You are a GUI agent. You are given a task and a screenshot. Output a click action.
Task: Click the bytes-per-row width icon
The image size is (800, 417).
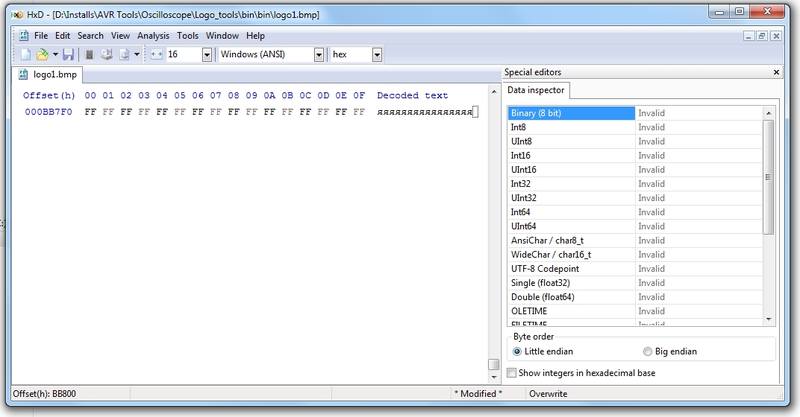pos(156,54)
